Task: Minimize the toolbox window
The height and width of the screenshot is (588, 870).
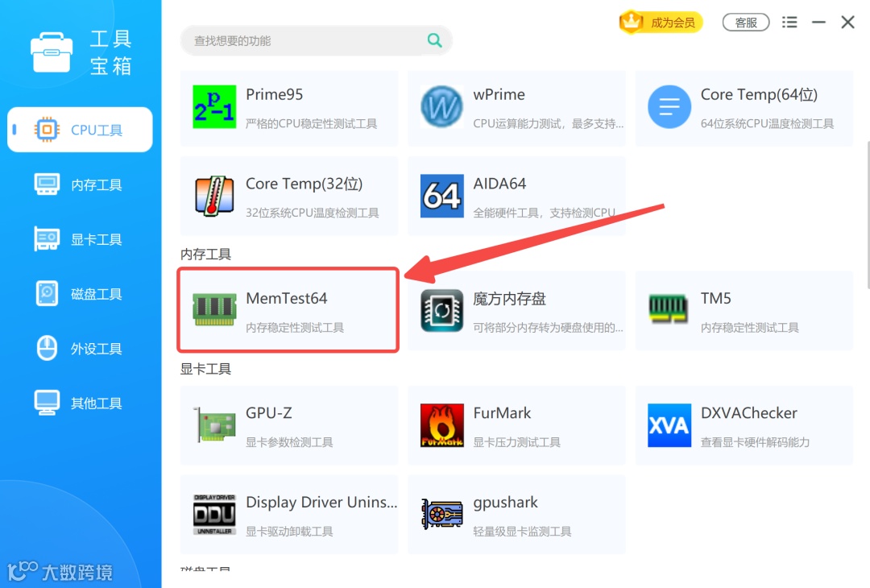Action: click(x=819, y=23)
